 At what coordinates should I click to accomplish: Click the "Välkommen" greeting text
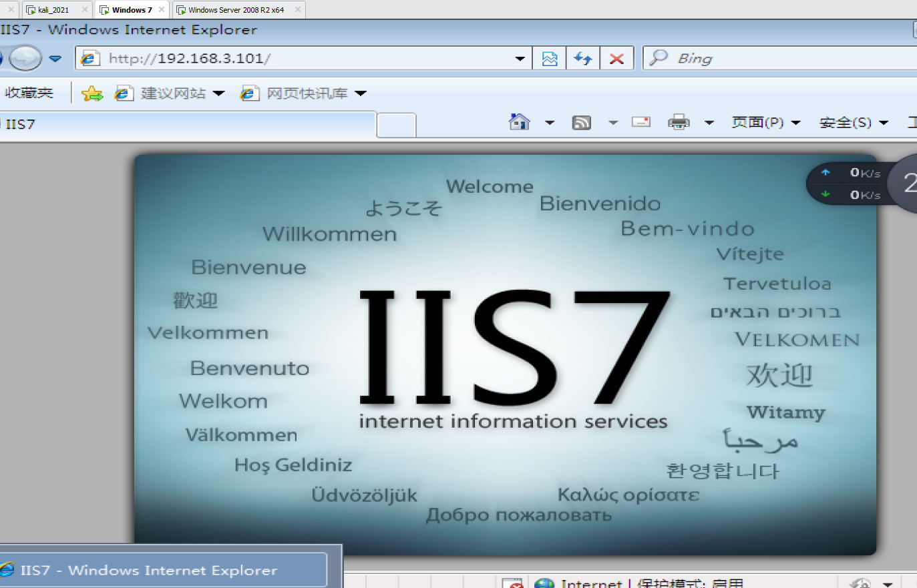pyautogui.click(x=241, y=435)
